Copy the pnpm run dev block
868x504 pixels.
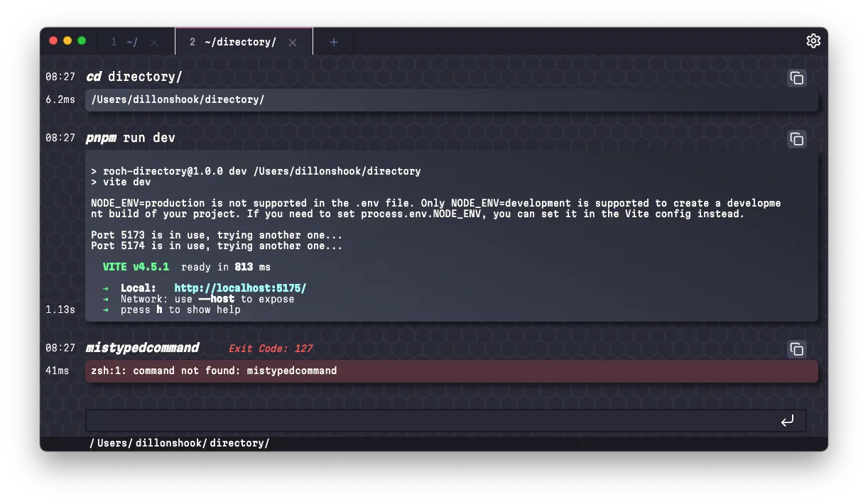pos(797,139)
